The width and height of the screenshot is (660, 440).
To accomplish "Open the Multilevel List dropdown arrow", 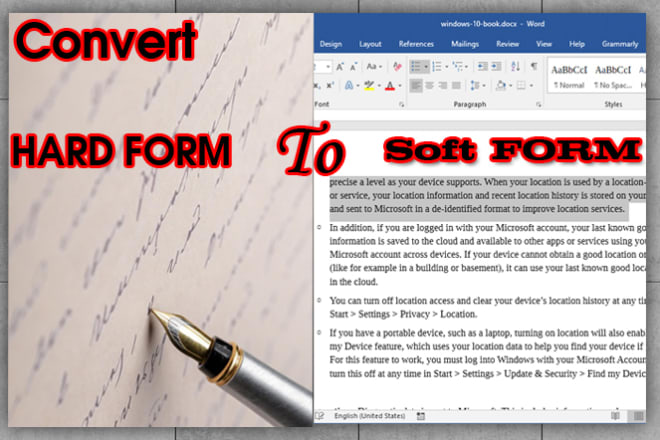I will 466,67.
